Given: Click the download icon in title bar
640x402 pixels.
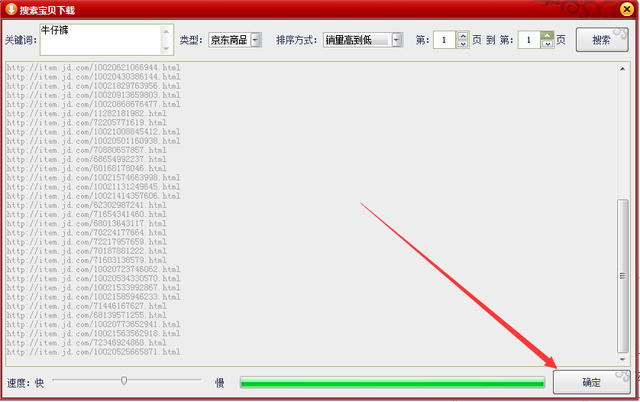Looking at the screenshot, I should [11, 9].
